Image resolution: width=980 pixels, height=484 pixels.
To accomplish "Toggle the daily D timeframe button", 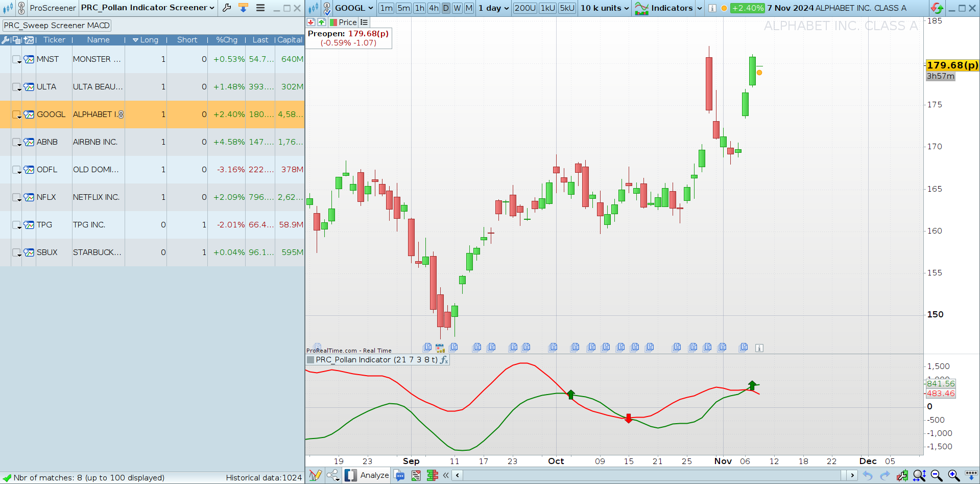I will [446, 8].
